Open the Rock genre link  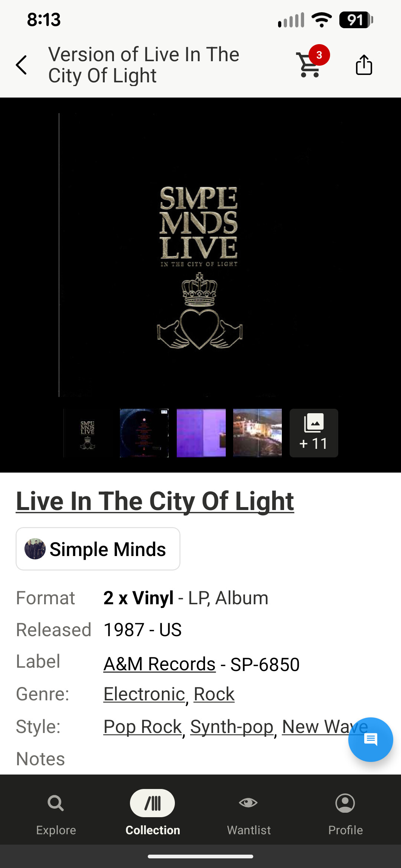214,694
